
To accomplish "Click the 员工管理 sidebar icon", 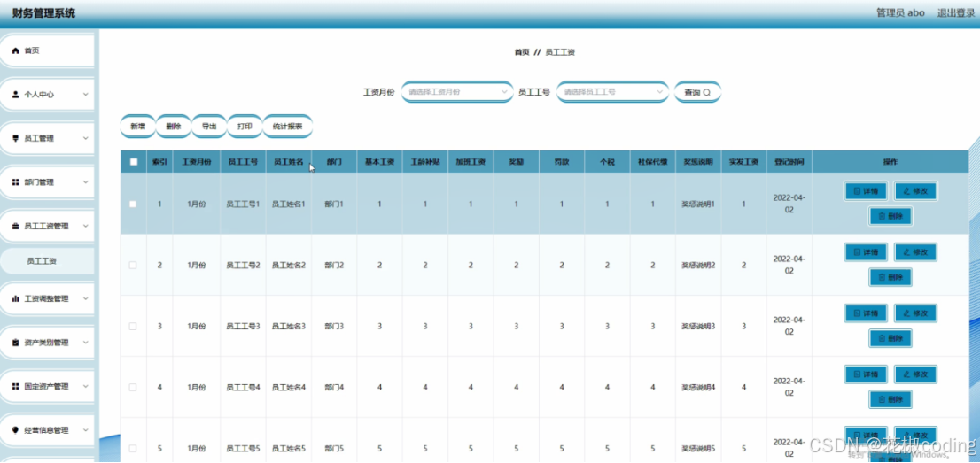I will coord(16,139).
